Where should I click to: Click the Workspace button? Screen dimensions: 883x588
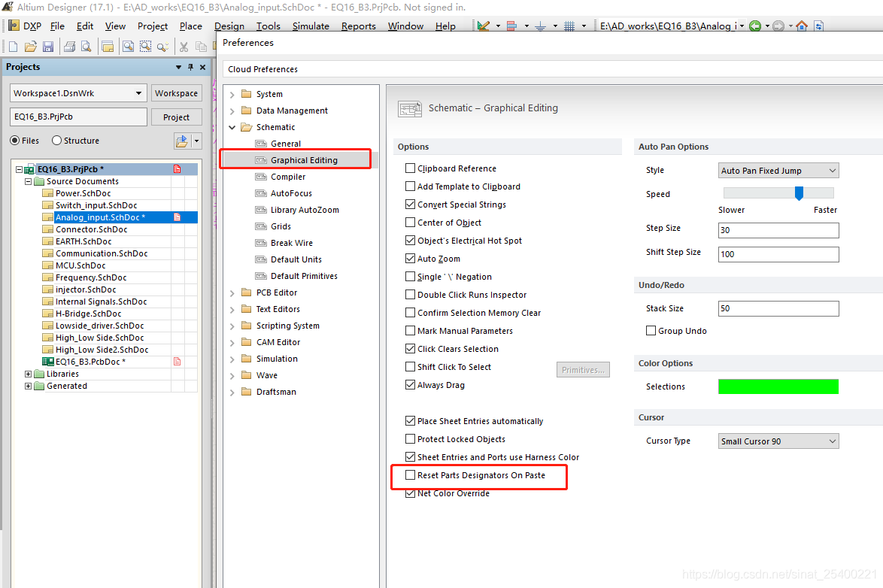(x=176, y=93)
